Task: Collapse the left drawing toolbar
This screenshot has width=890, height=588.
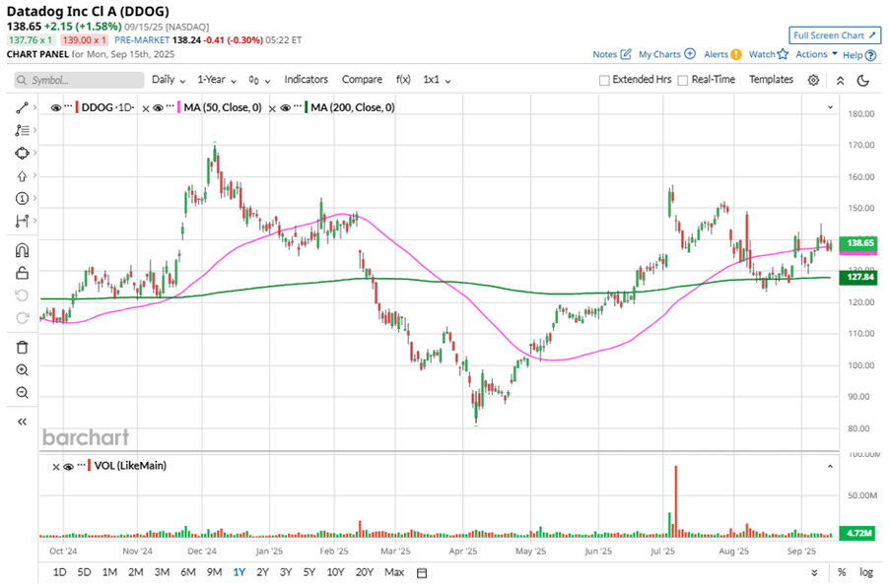Action: pos(22,422)
